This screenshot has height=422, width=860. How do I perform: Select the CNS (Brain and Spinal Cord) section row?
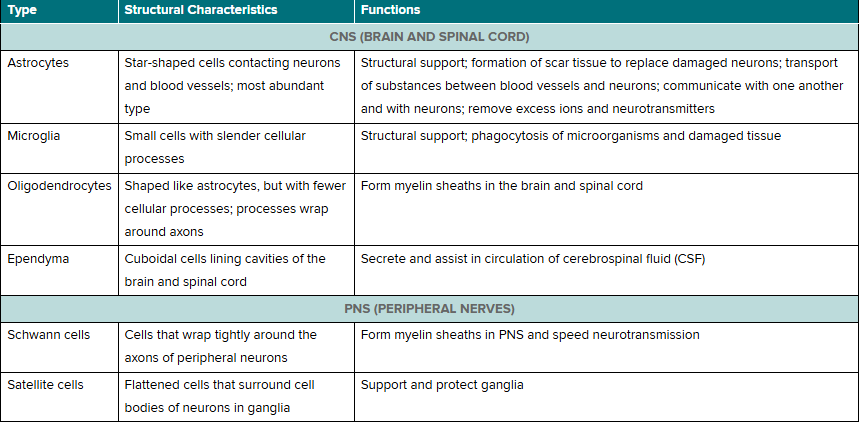coord(430,37)
